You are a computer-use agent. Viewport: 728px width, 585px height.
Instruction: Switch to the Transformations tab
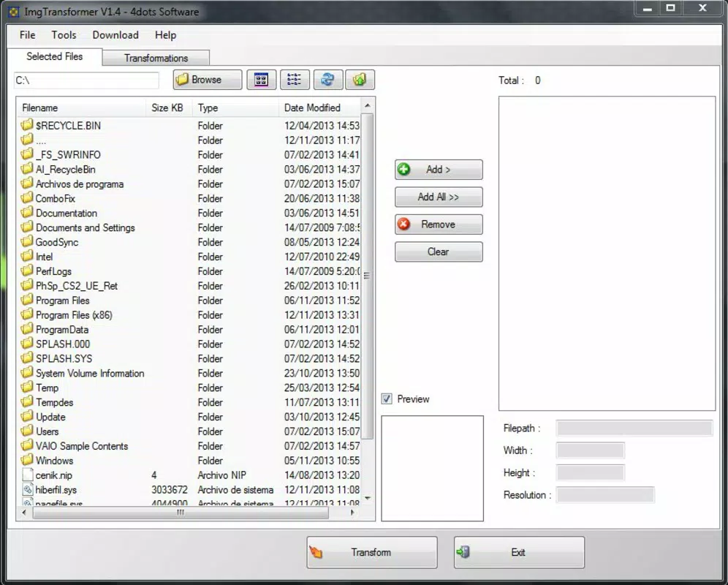[x=156, y=58]
